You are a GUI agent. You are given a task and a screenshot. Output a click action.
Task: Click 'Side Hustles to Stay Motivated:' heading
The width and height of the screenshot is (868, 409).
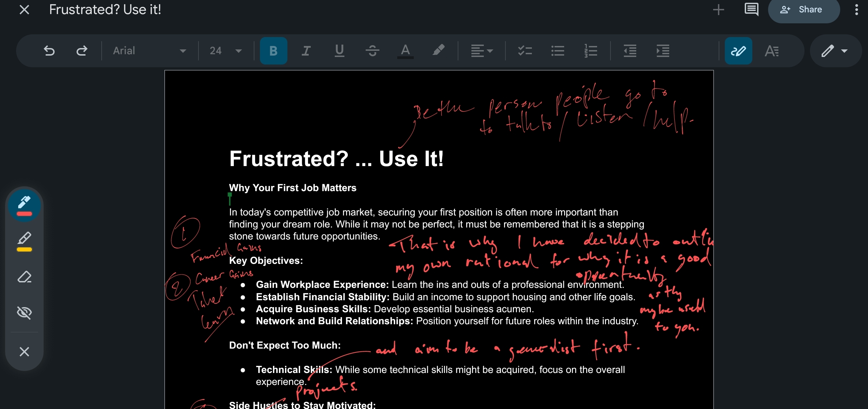click(x=302, y=405)
